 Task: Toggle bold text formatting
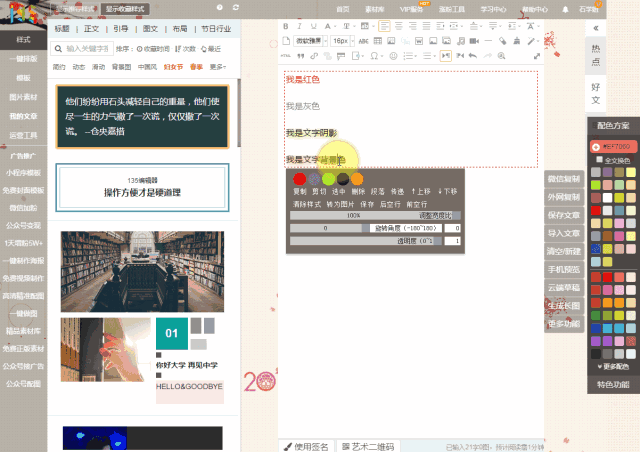click(286, 26)
